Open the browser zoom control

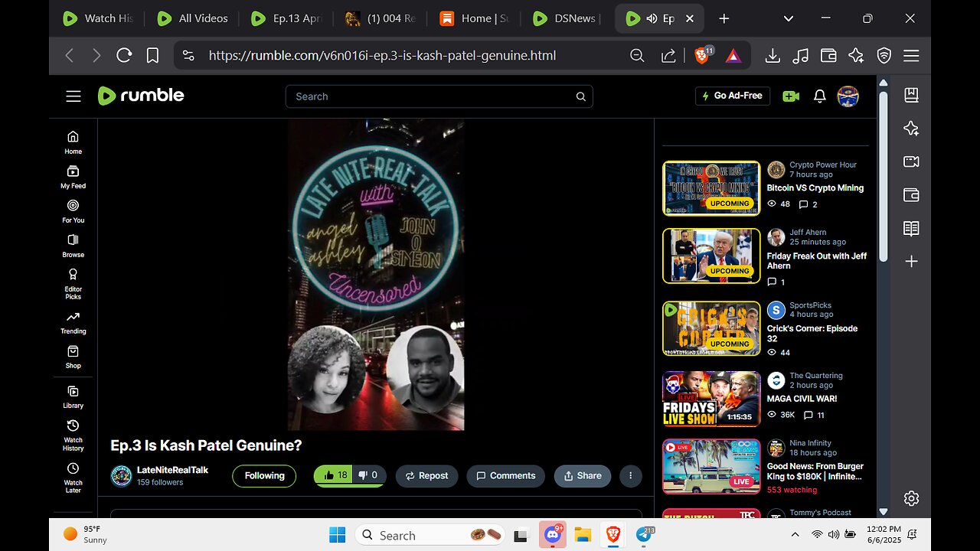637,55
